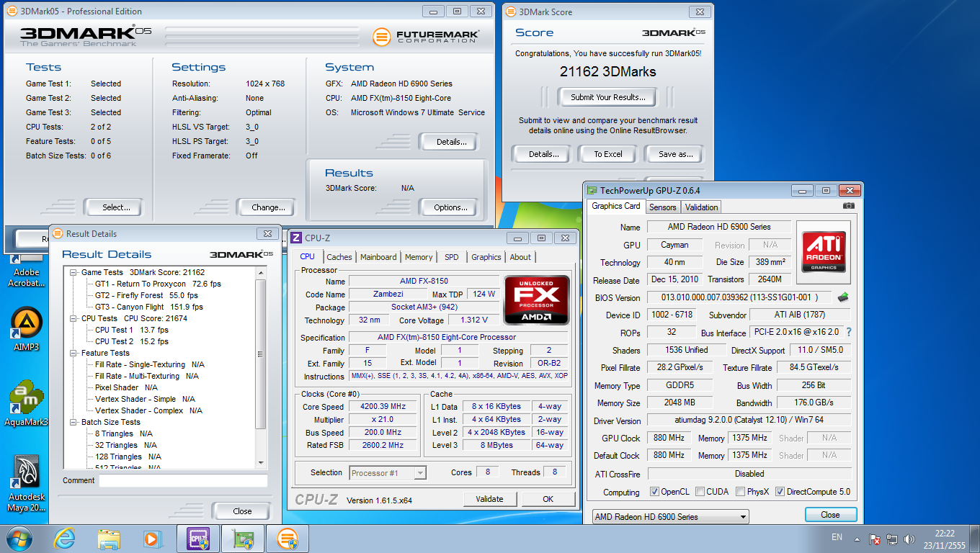Click the To Excel button

(x=608, y=154)
